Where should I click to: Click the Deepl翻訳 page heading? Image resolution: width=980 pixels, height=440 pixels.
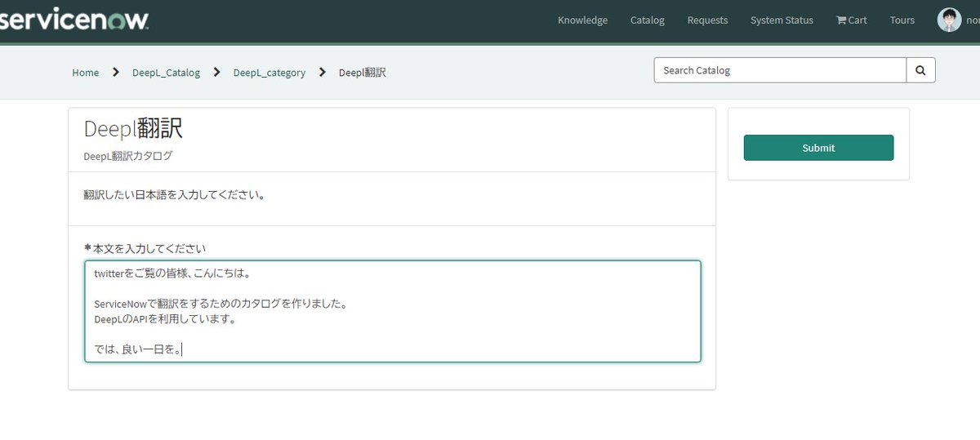tap(133, 128)
